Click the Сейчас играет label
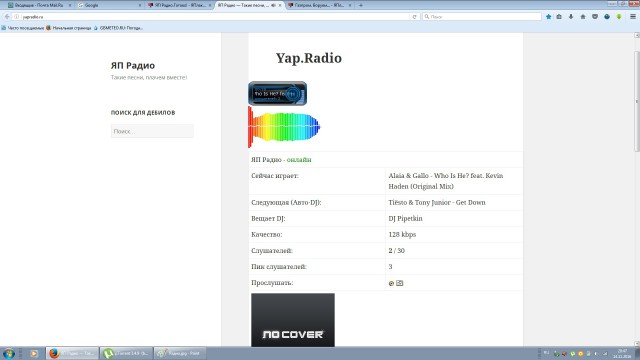Screen dimensions: 640x360 275,176
